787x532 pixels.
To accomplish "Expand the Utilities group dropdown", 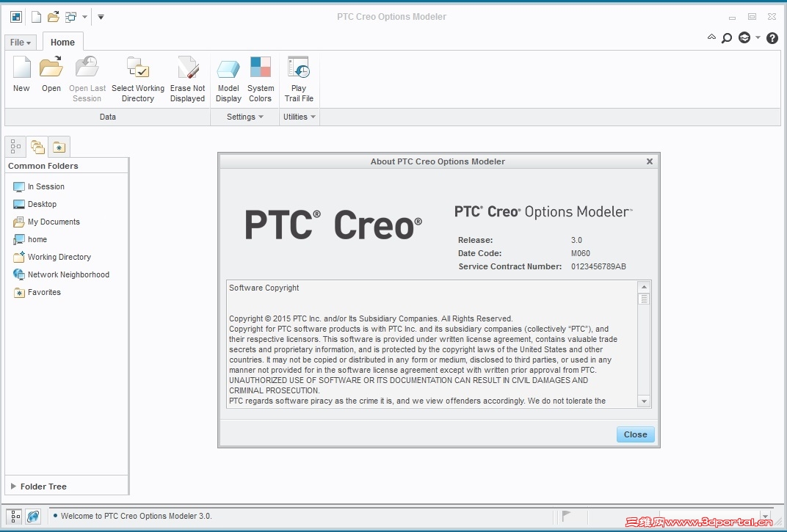I will point(299,117).
